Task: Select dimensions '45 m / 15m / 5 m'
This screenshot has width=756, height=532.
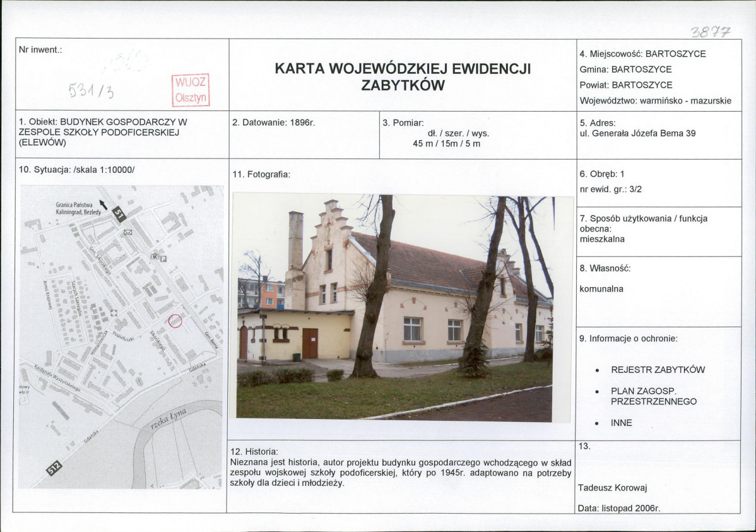Action: coord(446,144)
